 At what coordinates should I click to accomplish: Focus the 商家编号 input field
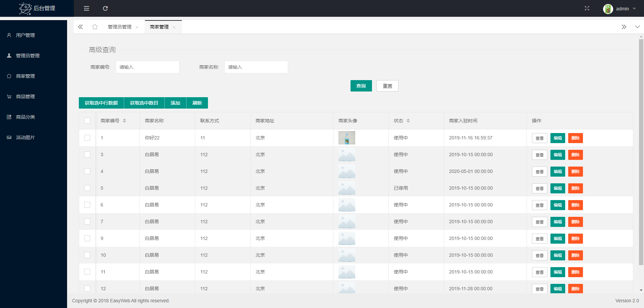click(x=148, y=67)
